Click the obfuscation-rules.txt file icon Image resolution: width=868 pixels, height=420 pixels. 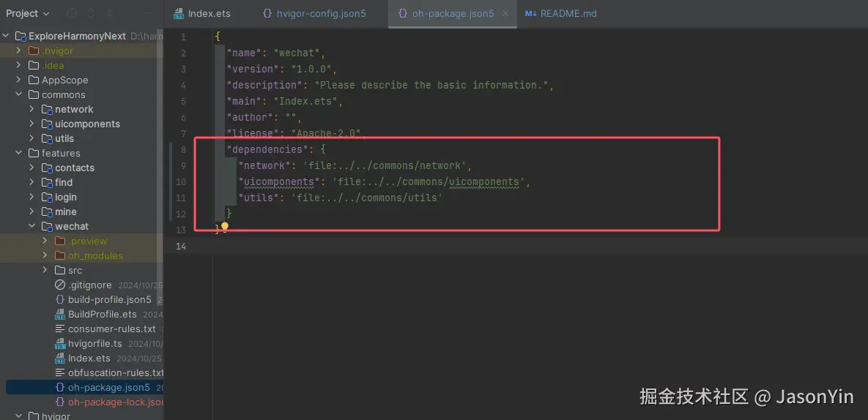60,372
